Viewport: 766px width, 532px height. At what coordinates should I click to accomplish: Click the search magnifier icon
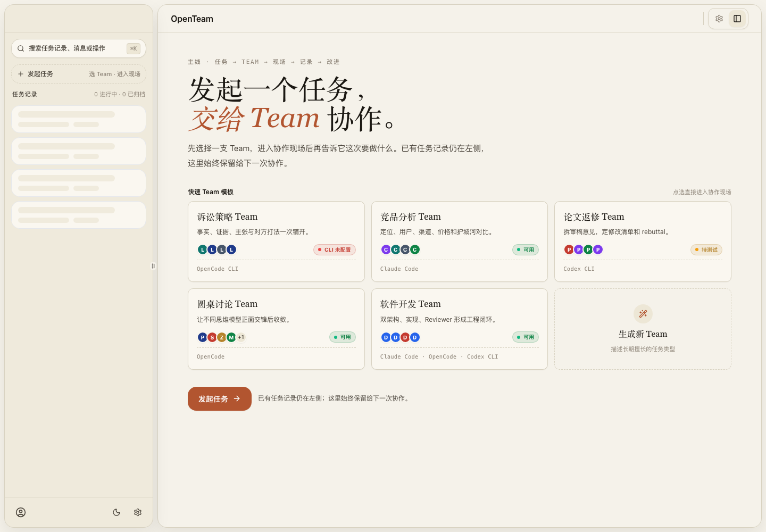tap(21, 48)
